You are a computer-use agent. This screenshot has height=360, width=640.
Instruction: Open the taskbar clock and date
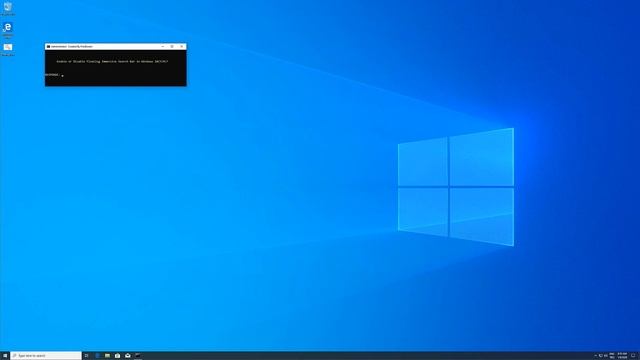pyautogui.click(x=622, y=356)
